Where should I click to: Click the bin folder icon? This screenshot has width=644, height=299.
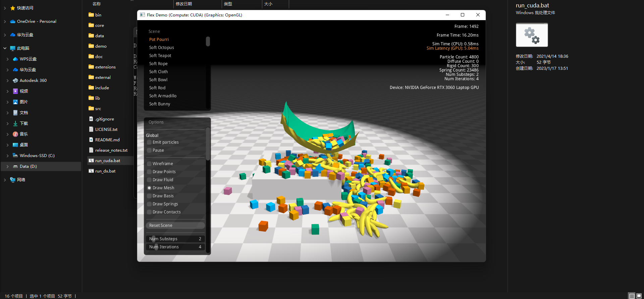coord(91,15)
